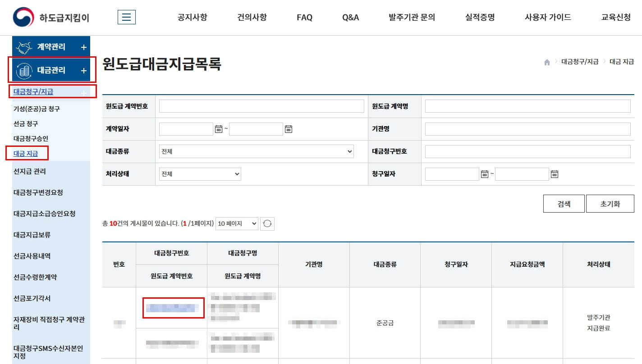The width and height of the screenshot is (642, 364).
Task: Reset search filters with 초기화 button
Action: 610,203
